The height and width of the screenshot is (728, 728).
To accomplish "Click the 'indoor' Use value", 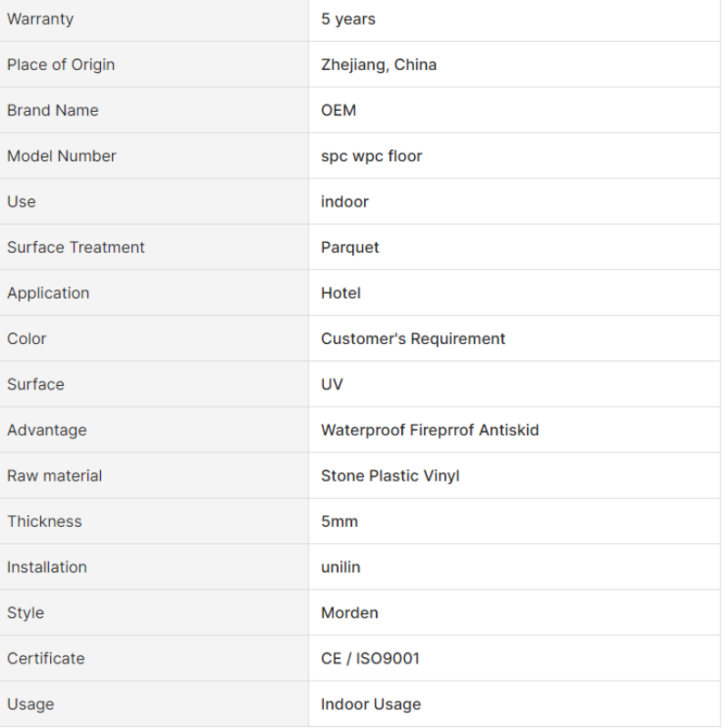I will (345, 202).
